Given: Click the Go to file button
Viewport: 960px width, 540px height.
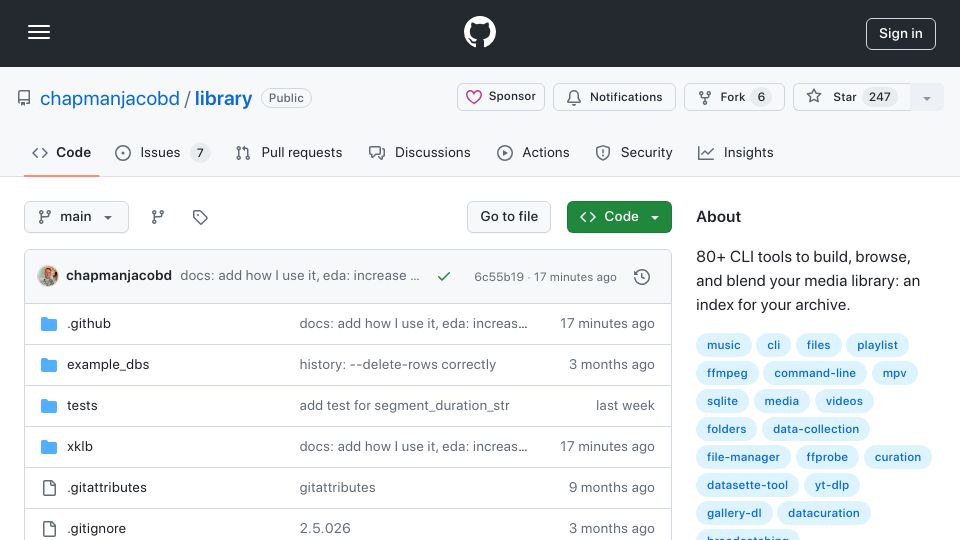Looking at the screenshot, I should point(509,217).
